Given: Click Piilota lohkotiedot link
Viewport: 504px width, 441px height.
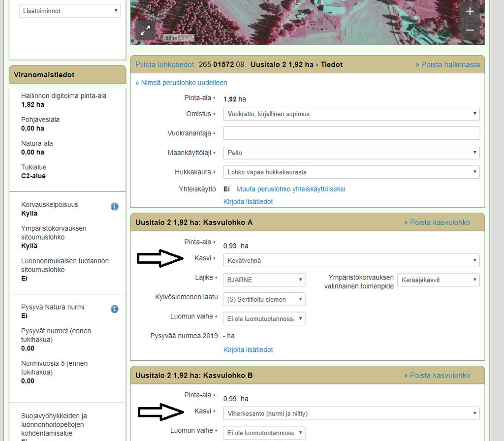Looking at the screenshot, I should click(x=164, y=64).
